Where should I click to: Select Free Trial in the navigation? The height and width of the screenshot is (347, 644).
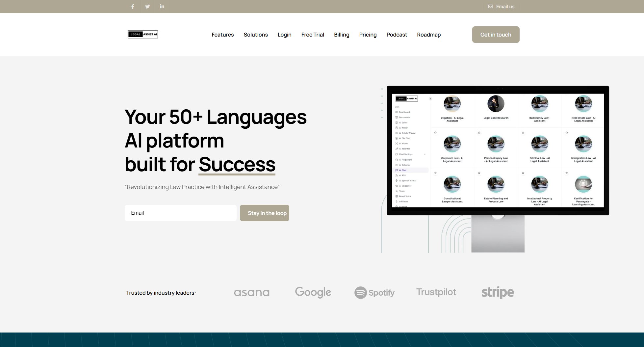click(313, 35)
